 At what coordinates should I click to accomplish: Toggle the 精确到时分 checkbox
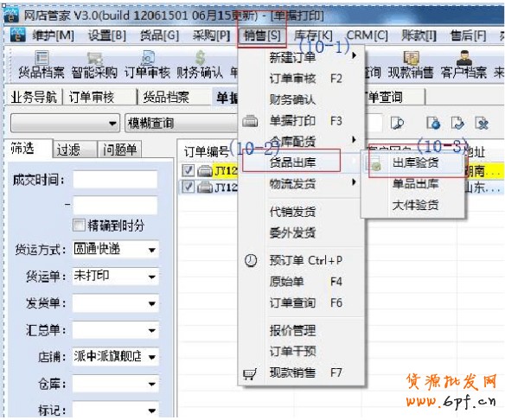coord(79,226)
